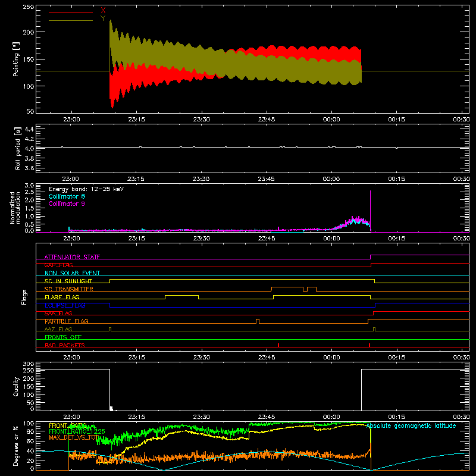The width and height of the screenshot is (476, 476).
Task: Click the 'Pointing' vertical axis title
Action: (16, 59)
